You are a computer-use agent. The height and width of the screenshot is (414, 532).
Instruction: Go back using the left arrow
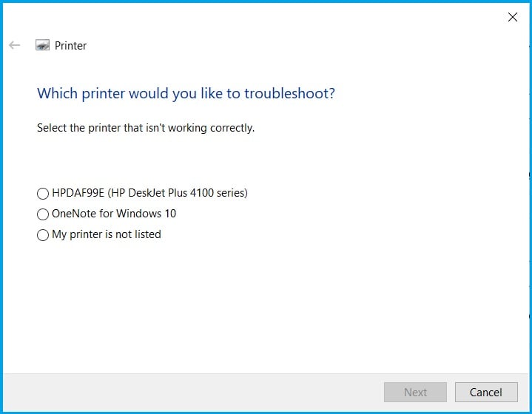click(x=14, y=45)
